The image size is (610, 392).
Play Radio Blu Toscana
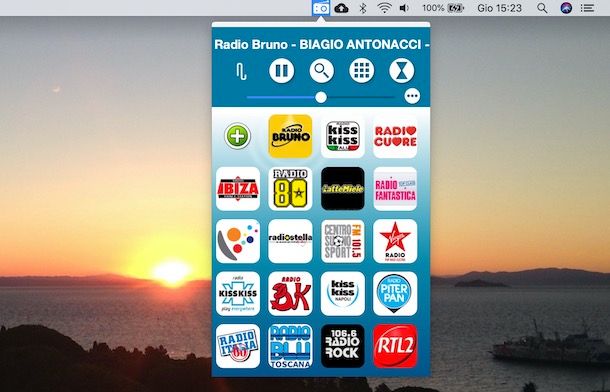tap(290, 346)
